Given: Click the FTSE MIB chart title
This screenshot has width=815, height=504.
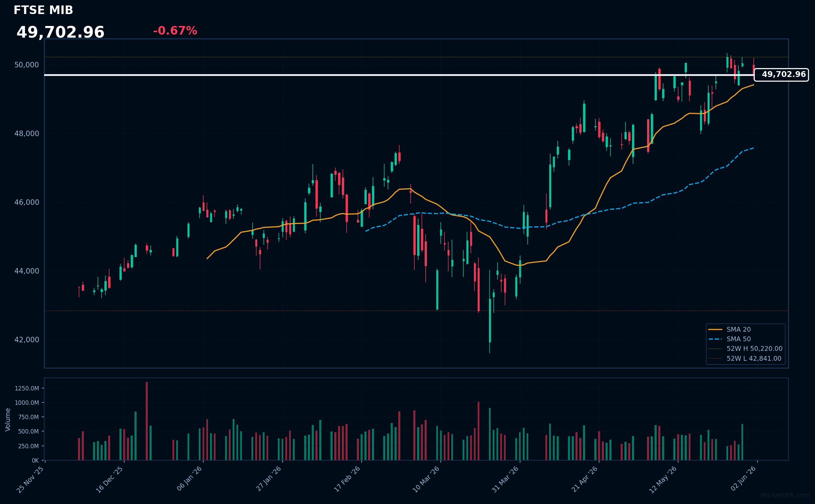Looking at the screenshot, I should 43,10.
